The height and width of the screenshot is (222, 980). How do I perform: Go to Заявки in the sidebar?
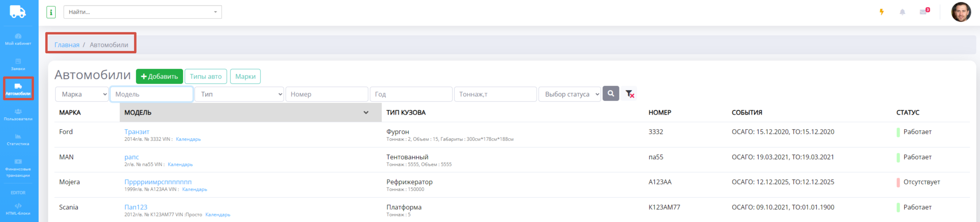point(18,64)
